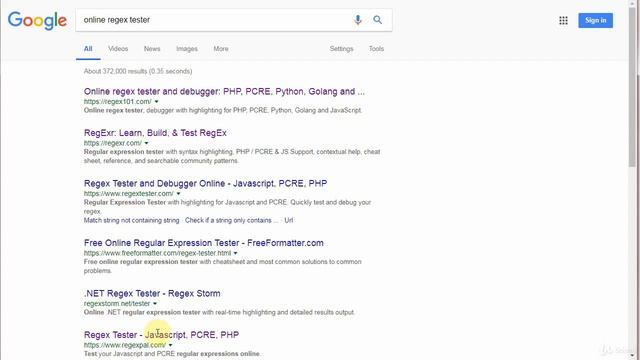This screenshot has height=360, width=640.
Task: Expand dropdown arrow beside regexr.com URL
Action: (x=146, y=143)
